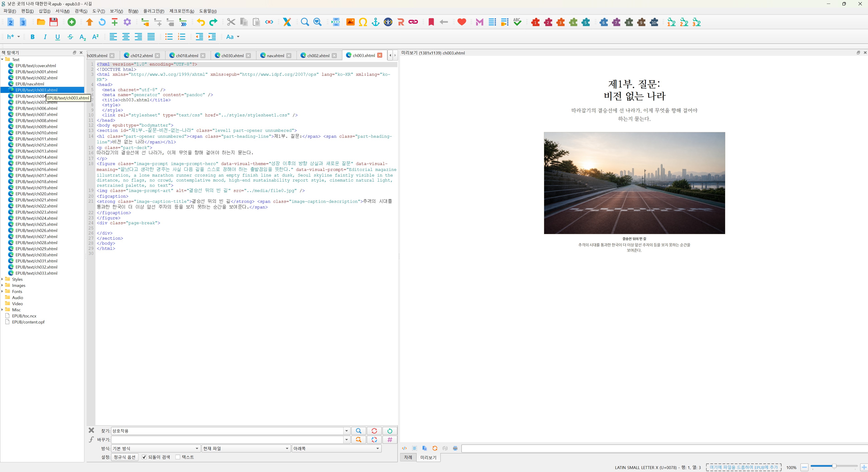868x472 pixels.
Task: Enable the 텍스트 checkbox in search settings
Action: (x=178, y=457)
